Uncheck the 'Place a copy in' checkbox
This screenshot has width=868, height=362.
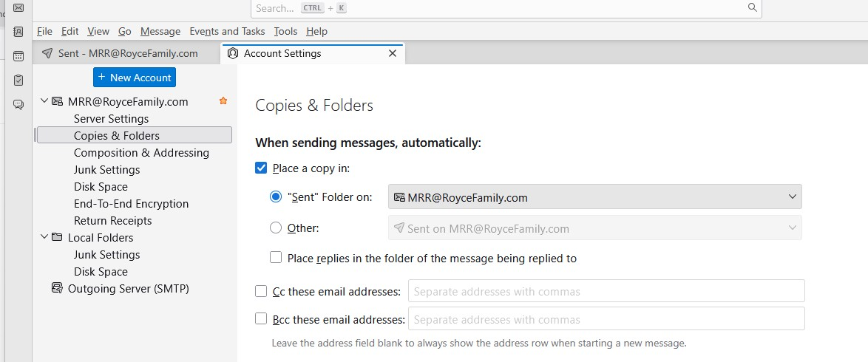(x=261, y=168)
